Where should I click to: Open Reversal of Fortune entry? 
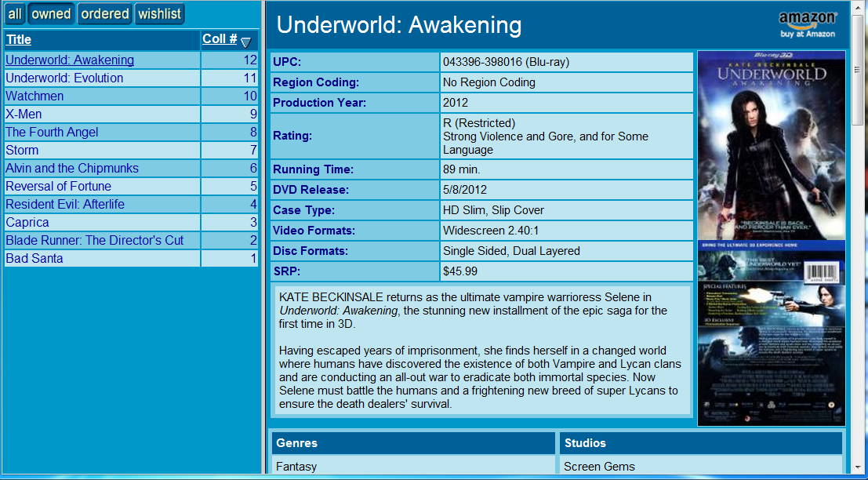[x=59, y=186]
